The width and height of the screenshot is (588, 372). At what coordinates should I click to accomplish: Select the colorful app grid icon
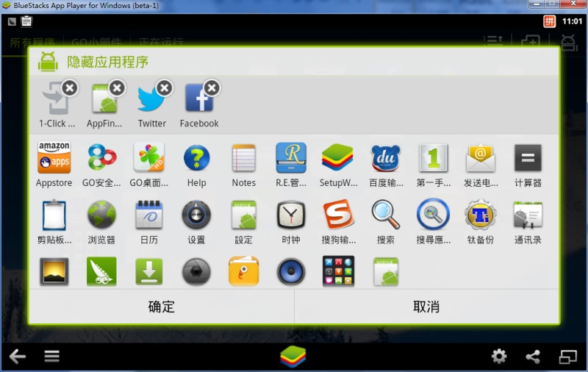click(x=338, y=271)
